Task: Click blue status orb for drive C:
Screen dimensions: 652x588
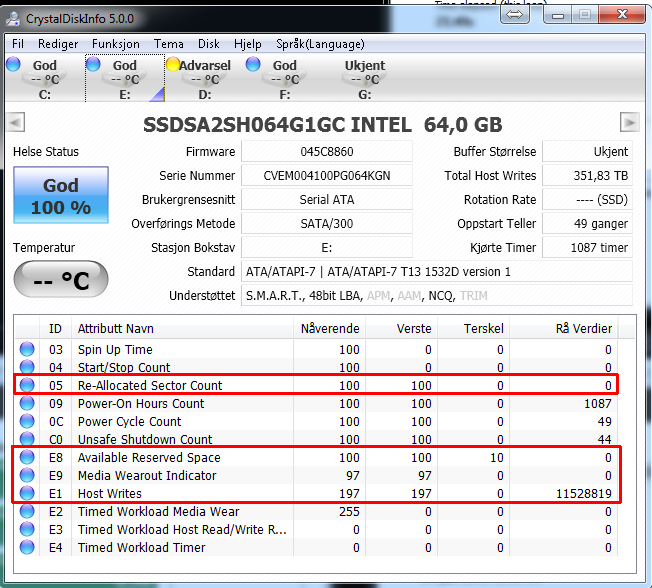Action: coord(13,64)
